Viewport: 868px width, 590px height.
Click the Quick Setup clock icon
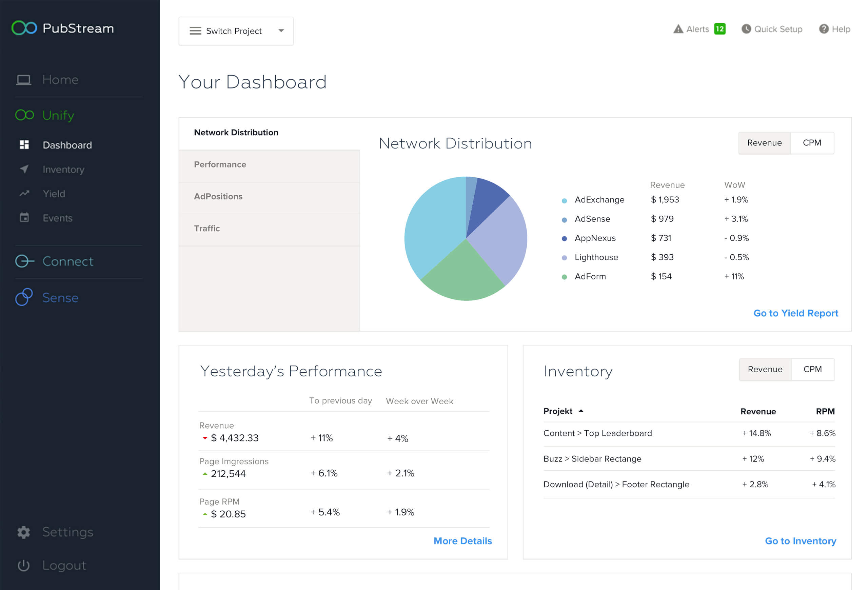(746, 29)
